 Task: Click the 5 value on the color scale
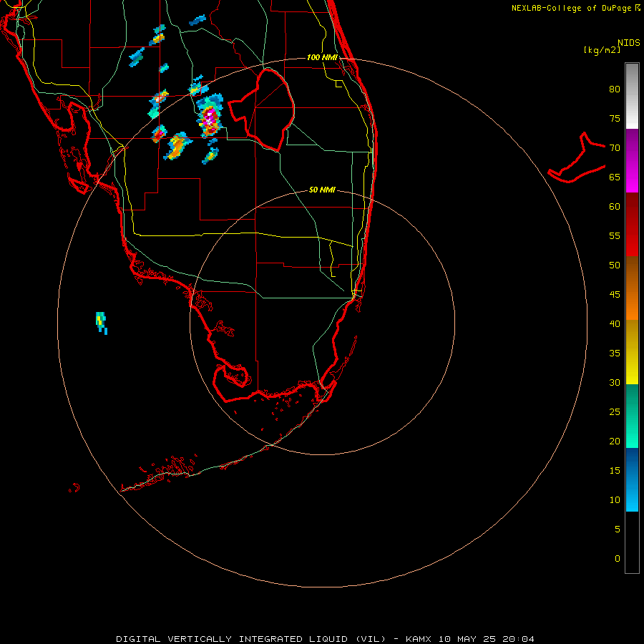click(x=618, y=530)
